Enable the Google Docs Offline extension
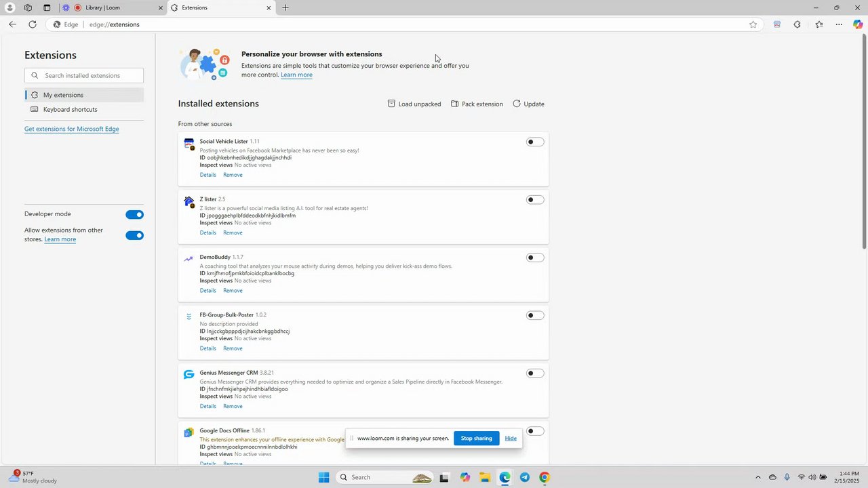Viewport: 868px width, 488px height. 535,431
